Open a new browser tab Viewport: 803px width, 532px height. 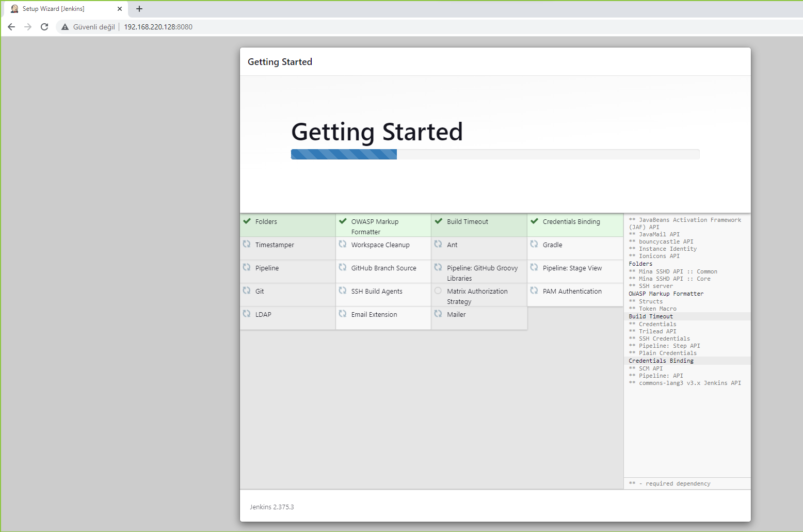pyautogui.click(x=139, y=9)
